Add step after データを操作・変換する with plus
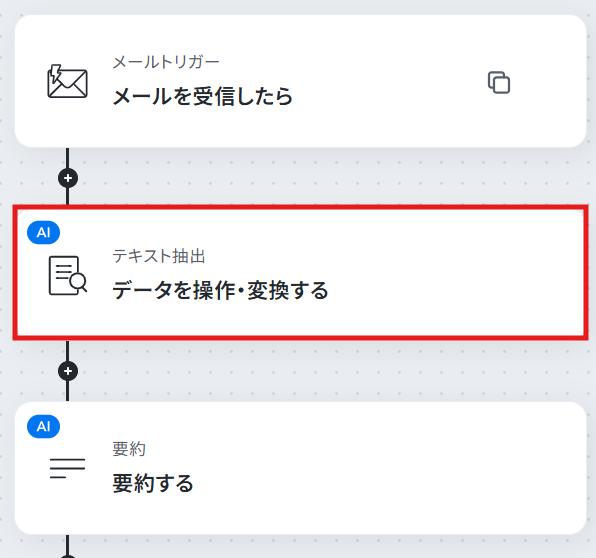Screen dimensions: 596x558 [x=68, y=371]
